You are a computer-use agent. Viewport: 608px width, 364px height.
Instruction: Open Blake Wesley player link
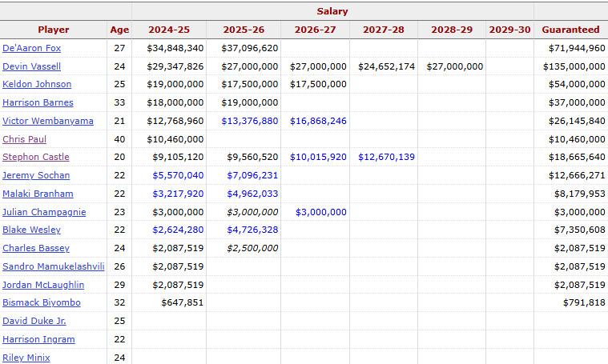click(x=31, y=230)
